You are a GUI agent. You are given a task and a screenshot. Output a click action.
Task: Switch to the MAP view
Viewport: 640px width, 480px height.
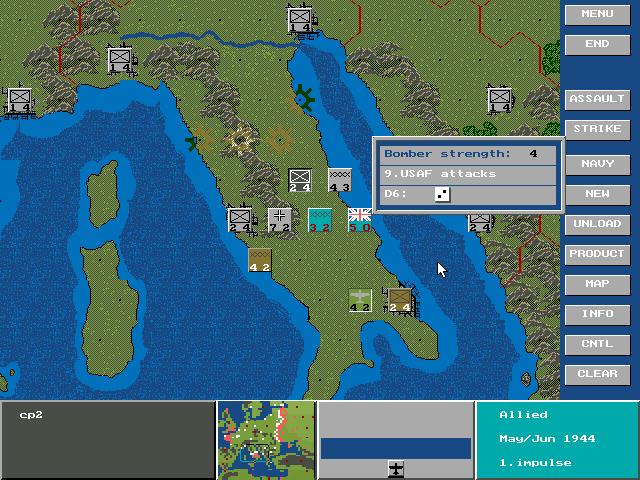click(597, 284)
